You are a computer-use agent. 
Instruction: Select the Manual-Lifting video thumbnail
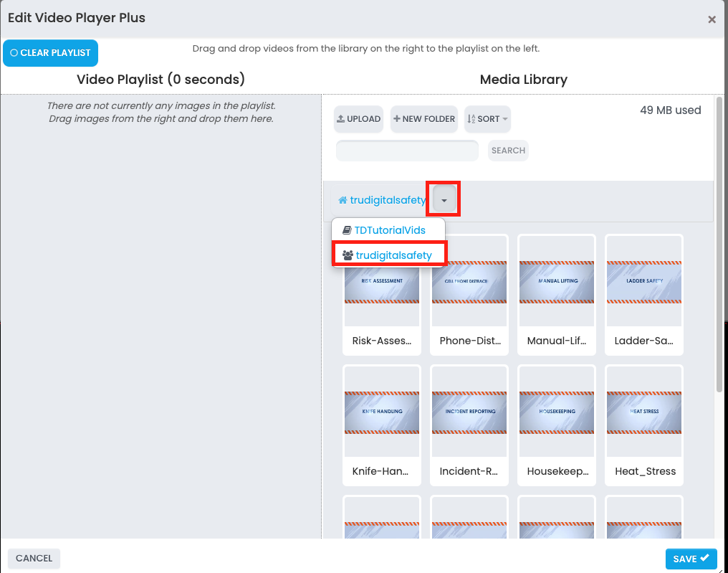click(x=556, y=282)
